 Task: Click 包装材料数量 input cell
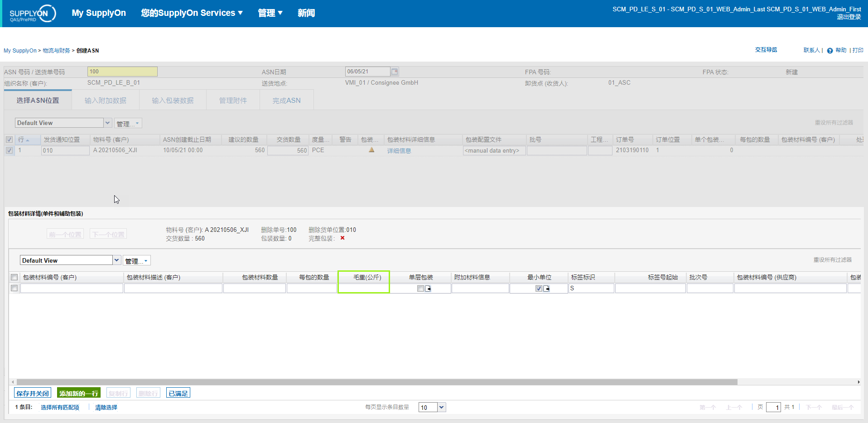tap(255, 288)
